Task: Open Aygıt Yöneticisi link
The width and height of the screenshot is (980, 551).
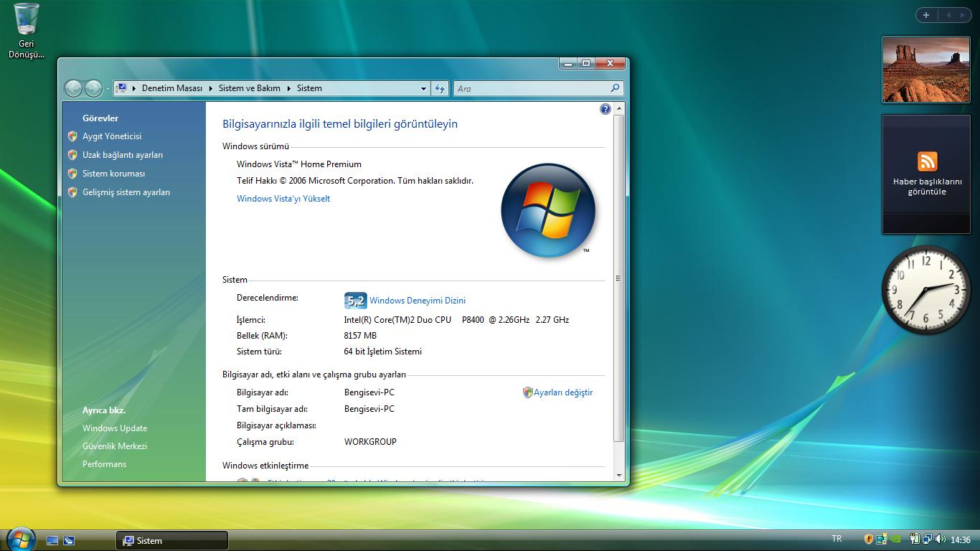Action: [x=112, y=136]
